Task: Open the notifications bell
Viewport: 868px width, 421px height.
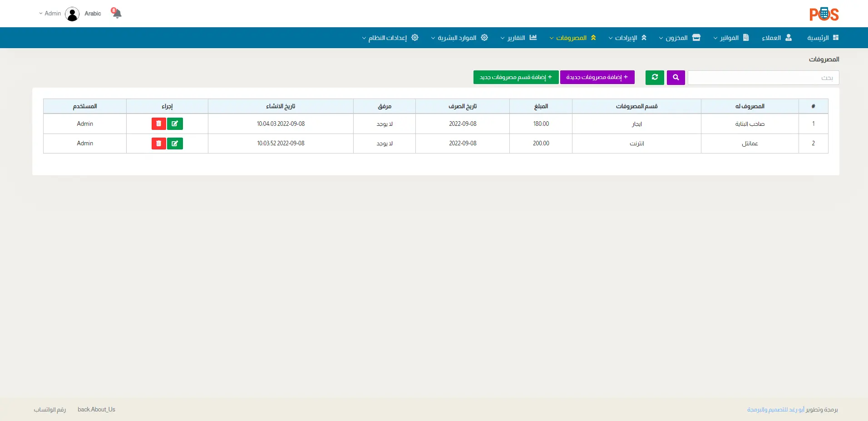Action: [117, 13]
